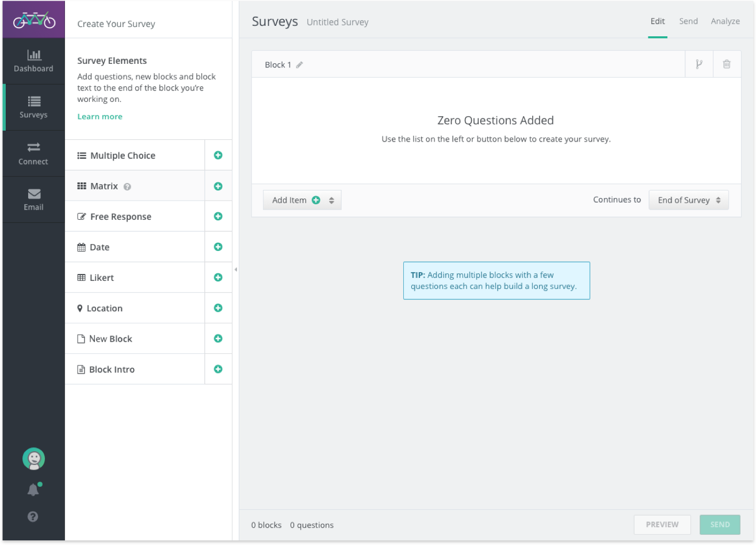Edit Block 1 name pencil icon
The height and width of the screenshot is (545, 756).
[299, 65]
